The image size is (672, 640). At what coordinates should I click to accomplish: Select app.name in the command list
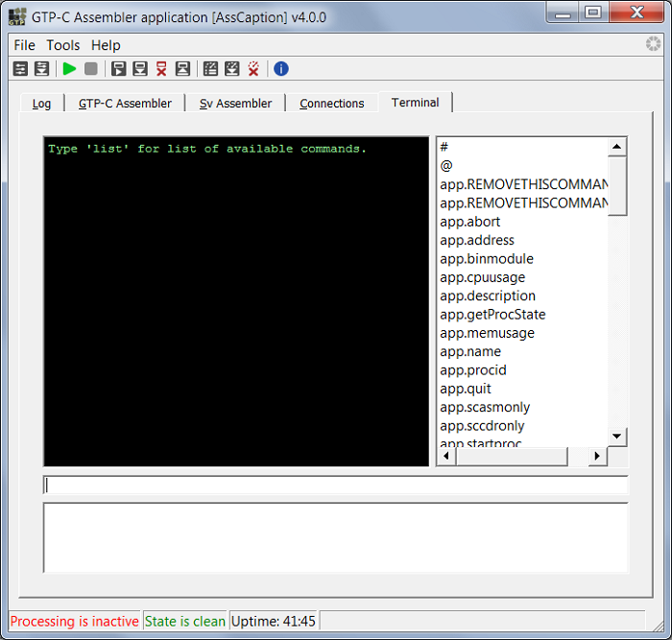[x=524, y=351]
